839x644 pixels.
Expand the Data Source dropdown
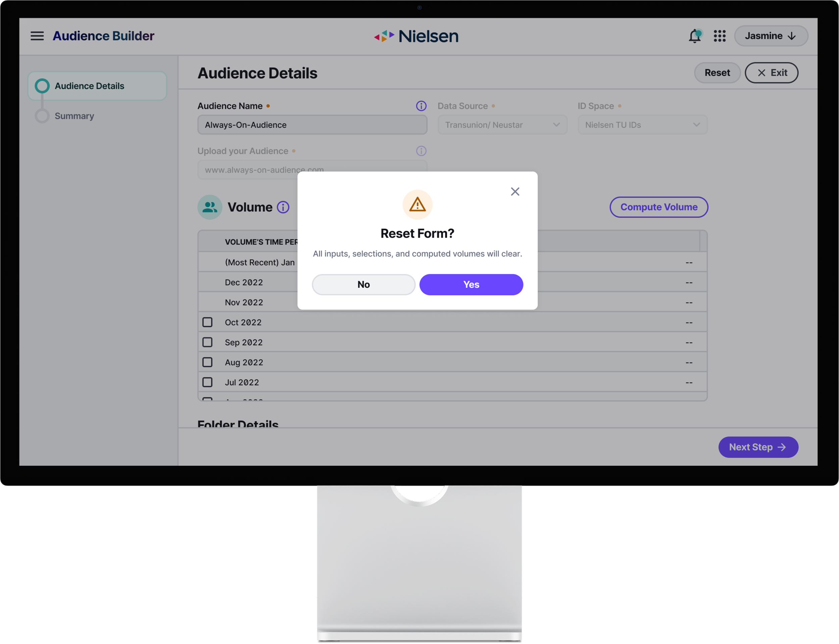[x=502, y=125]
